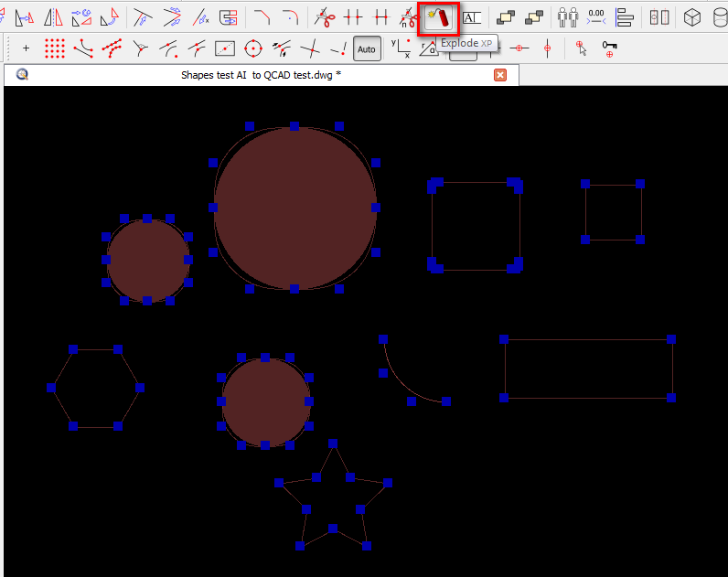This screenshot has height=577, width=728.
Task: Toggle free snap with the plus icon
Action: [x=26, y=48]
